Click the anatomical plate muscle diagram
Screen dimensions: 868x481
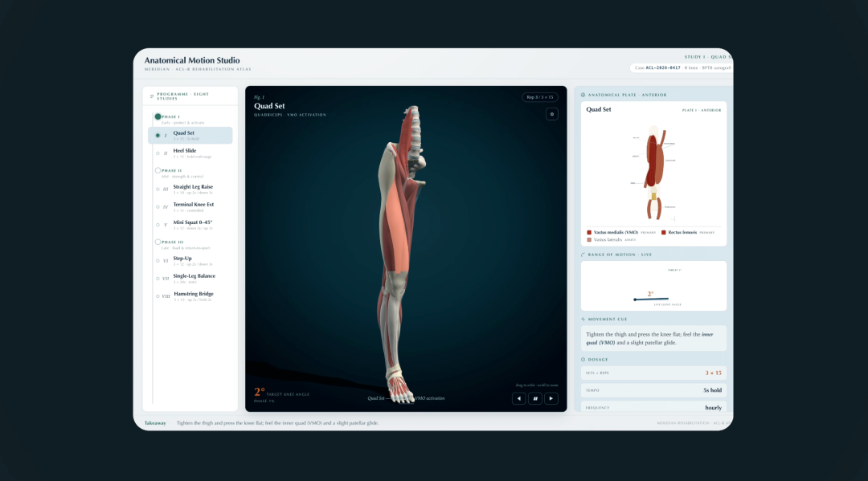pos(653,173)
